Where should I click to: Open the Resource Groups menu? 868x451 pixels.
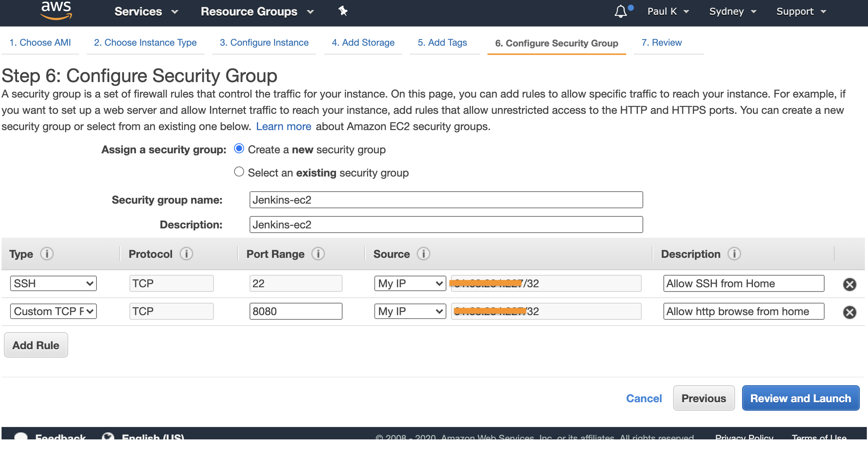[257, 12]
